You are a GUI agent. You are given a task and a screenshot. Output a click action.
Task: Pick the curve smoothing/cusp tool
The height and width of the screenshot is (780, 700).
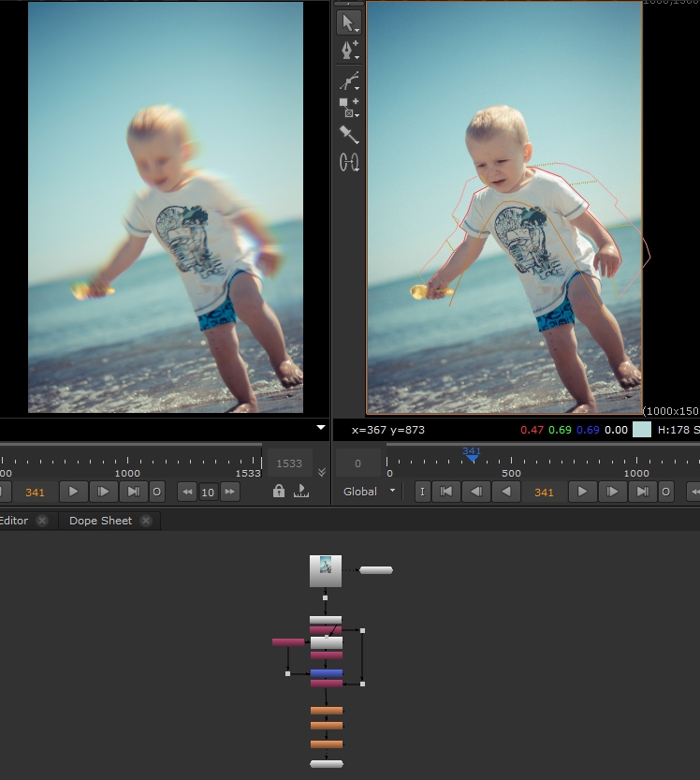point(348,81)
